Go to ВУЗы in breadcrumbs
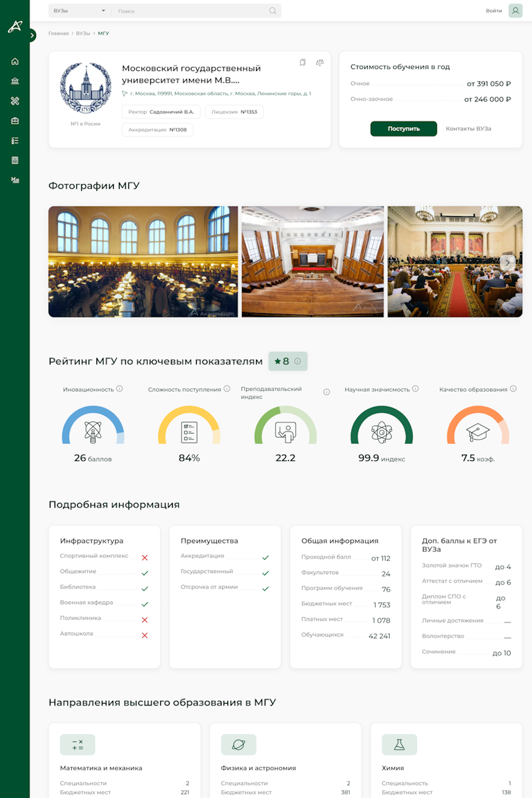Screen dimensions: 532x798 tap(83, 33)
